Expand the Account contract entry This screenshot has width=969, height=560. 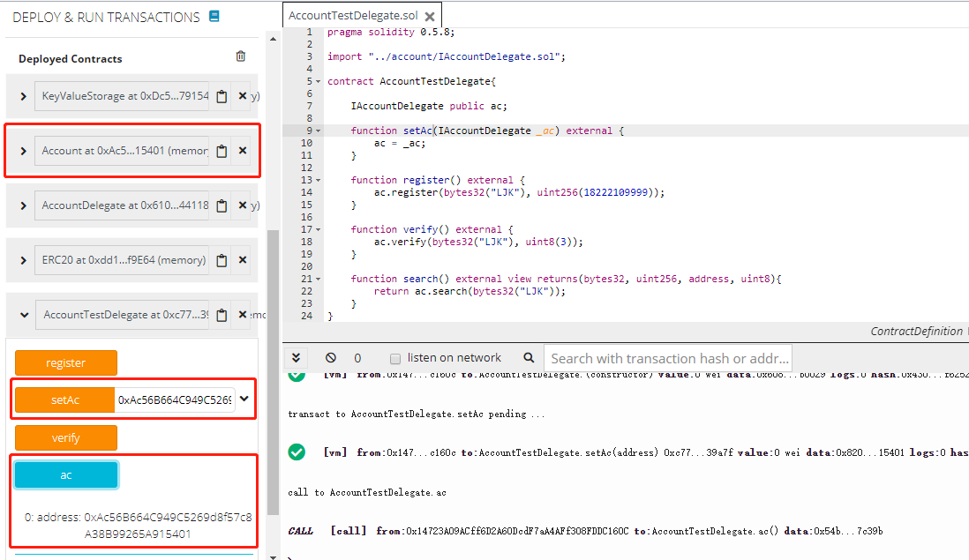24,151
